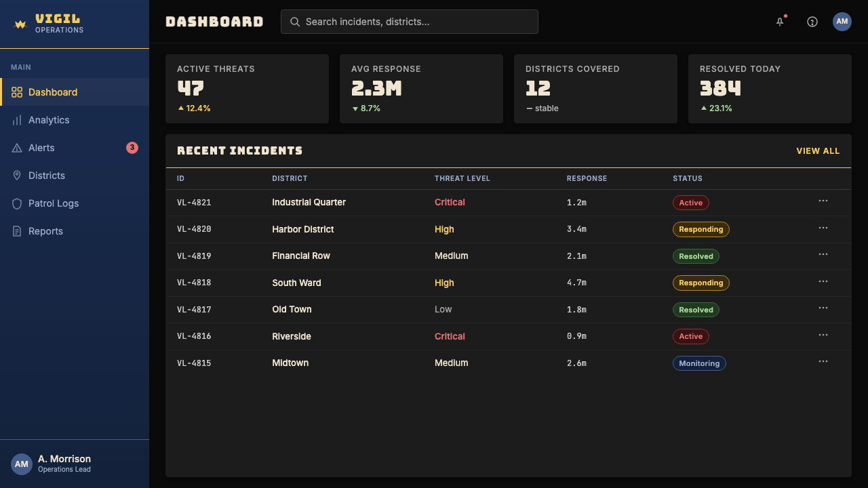Click Old Town district name
The image size is (868, 488).
[292, 310]
